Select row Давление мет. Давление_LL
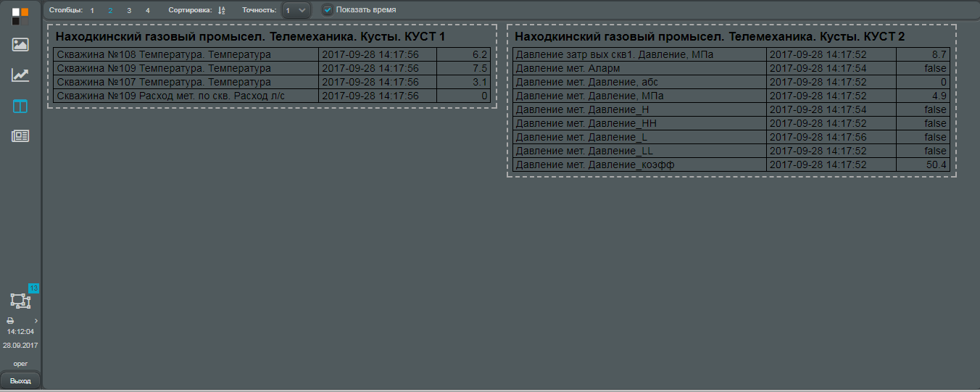Viewport: 980px width, 392px height. (731, 151)
